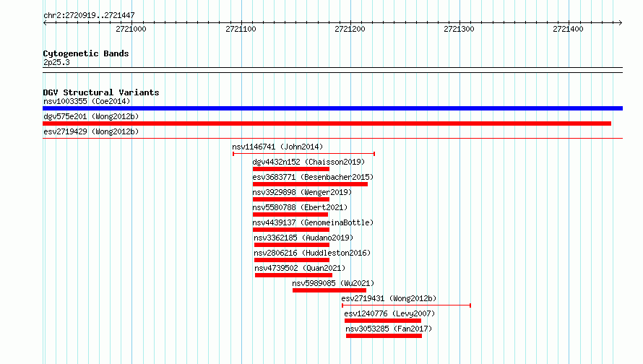Click the ruler's right arrow end
Screen dimensions: 643x364
[x=621, y=23]
